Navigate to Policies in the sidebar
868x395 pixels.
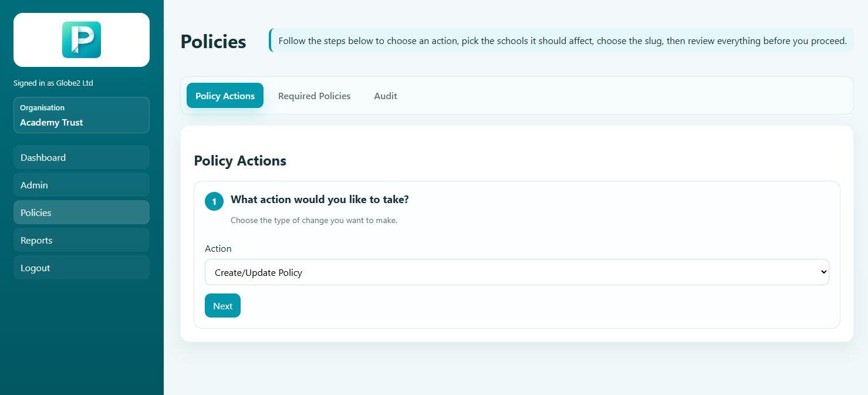click(82, 212)
